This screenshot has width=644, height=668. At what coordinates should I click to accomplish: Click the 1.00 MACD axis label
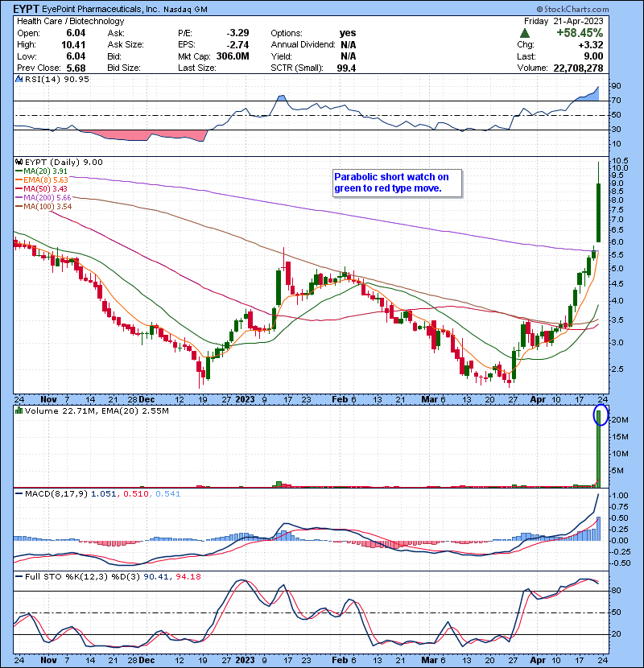tap(620, 496)
